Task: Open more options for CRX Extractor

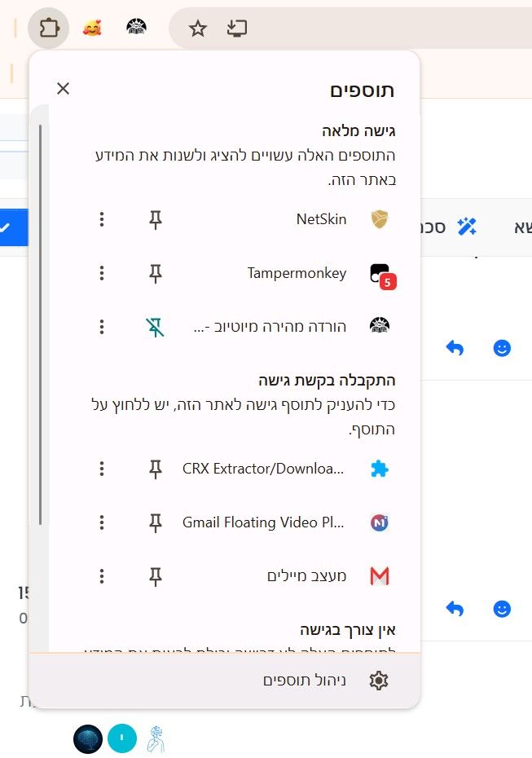Action: click(102, 469)
